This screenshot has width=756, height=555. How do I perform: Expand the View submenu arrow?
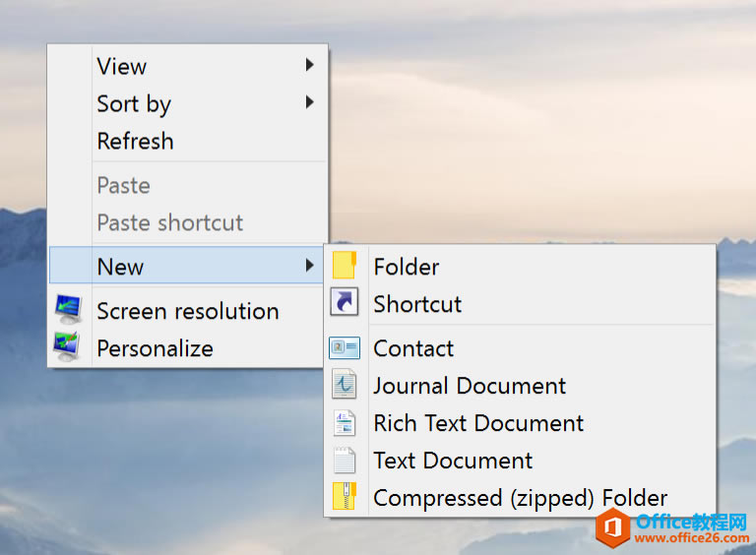tap(310, 65)
